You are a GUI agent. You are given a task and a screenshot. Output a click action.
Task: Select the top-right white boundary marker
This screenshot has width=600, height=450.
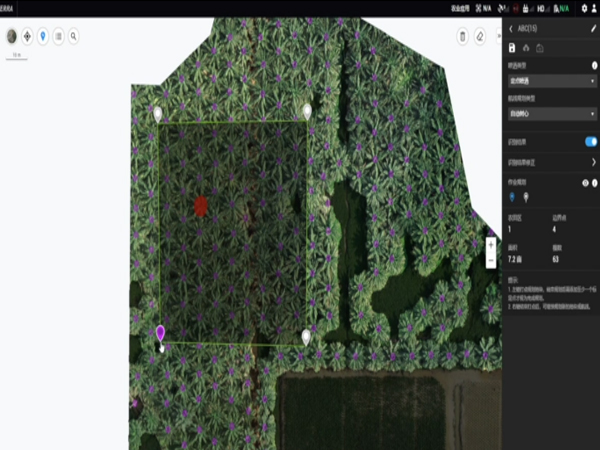coord(307,111)
